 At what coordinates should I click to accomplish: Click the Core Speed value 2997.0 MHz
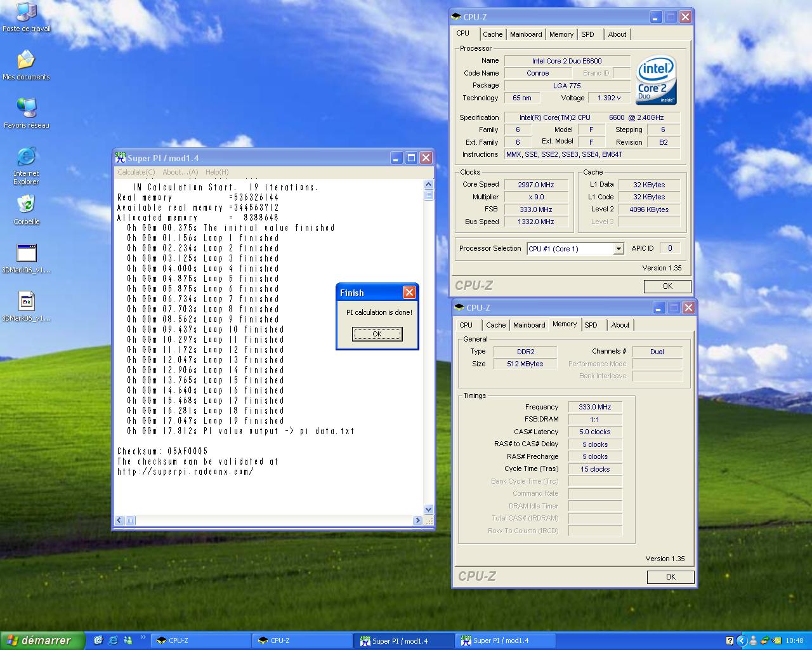pyautogui.click(x=536, y=185)
